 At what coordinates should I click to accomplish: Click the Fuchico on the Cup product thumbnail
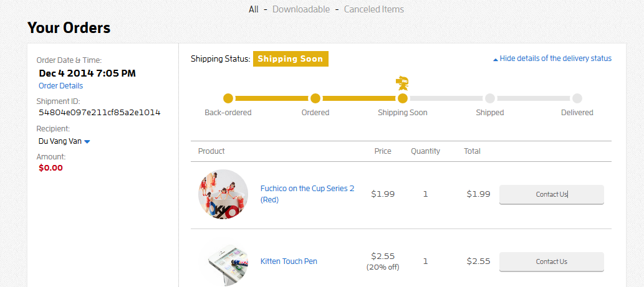tap(223, 194)
